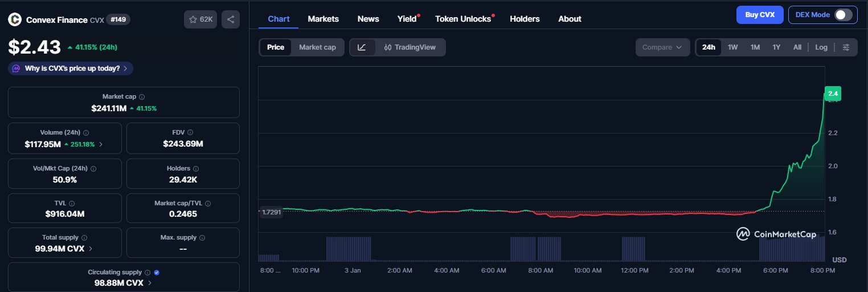Select the All time range

(797, 47)
